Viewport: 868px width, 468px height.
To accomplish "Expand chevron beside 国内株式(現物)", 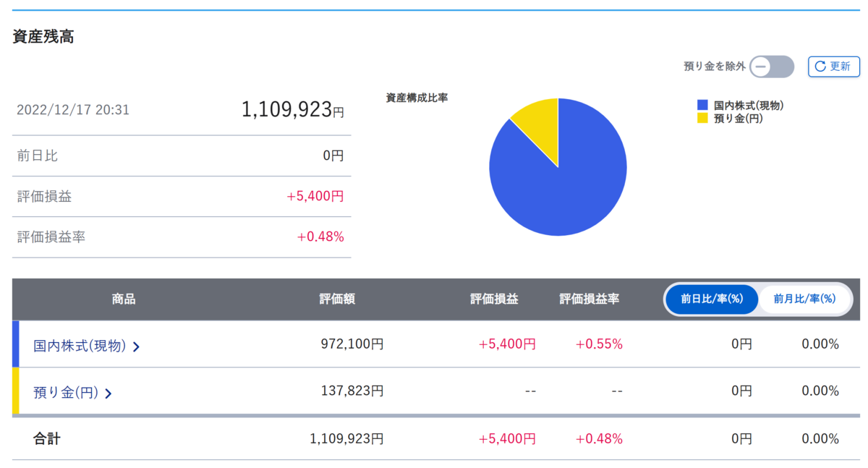I will pyautogui.click(x=136, y=346).
